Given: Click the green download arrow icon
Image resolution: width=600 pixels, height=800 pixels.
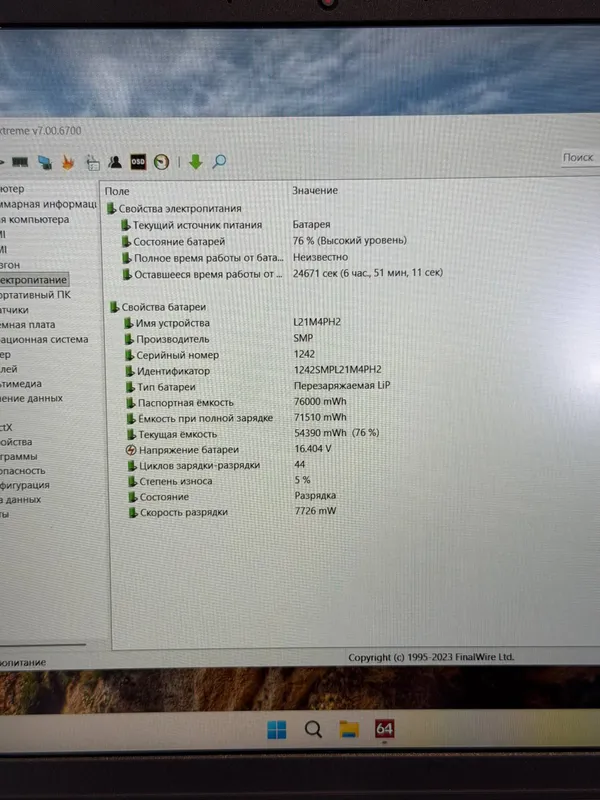Looking at the screenshot, I should click(195, 162).
